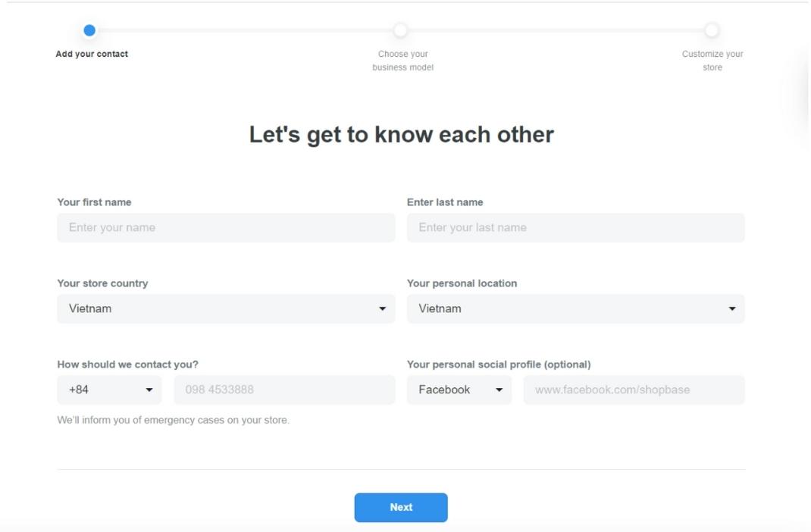811x532 pixels.
Task: Open the +84 country code dropdown
Action: point(109,390)
